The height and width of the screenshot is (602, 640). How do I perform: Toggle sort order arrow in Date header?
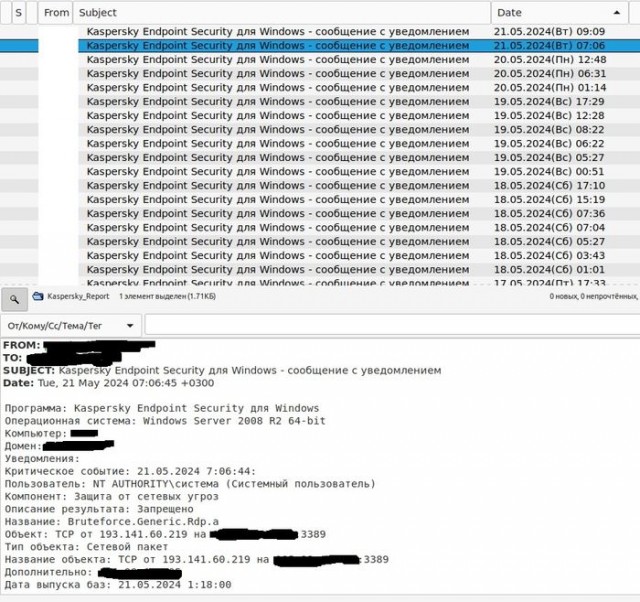tap(617, 13)
